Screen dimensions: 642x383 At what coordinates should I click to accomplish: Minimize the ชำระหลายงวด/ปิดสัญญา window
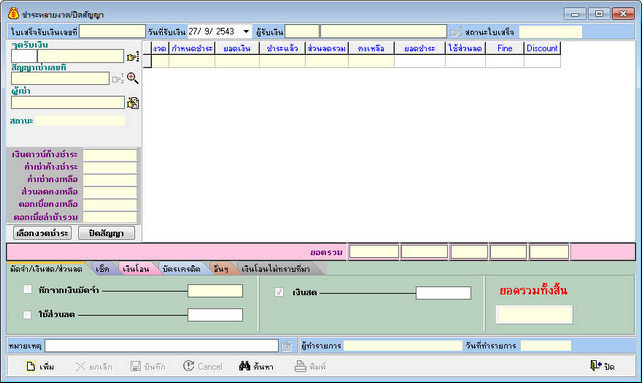point(575,14)
